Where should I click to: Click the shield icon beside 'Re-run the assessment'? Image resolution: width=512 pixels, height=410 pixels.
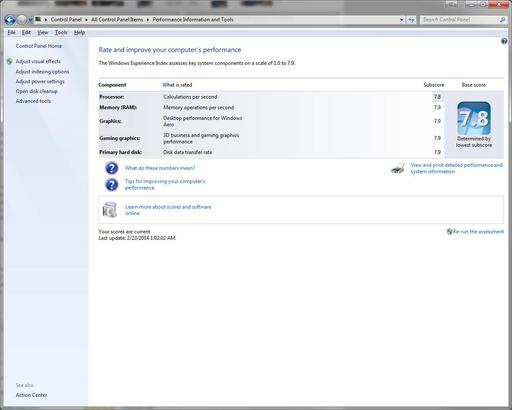[449, 232]
